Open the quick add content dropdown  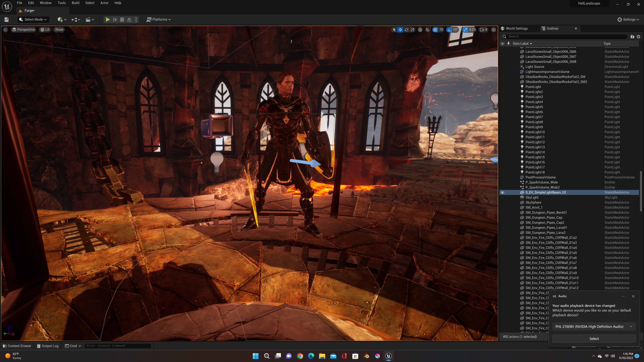(x=62, y=19)
